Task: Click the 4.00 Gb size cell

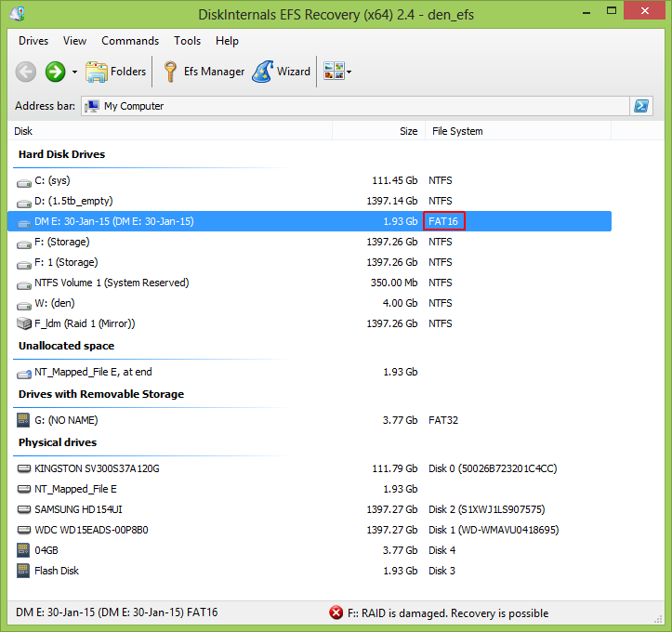Action: (400, 303)
